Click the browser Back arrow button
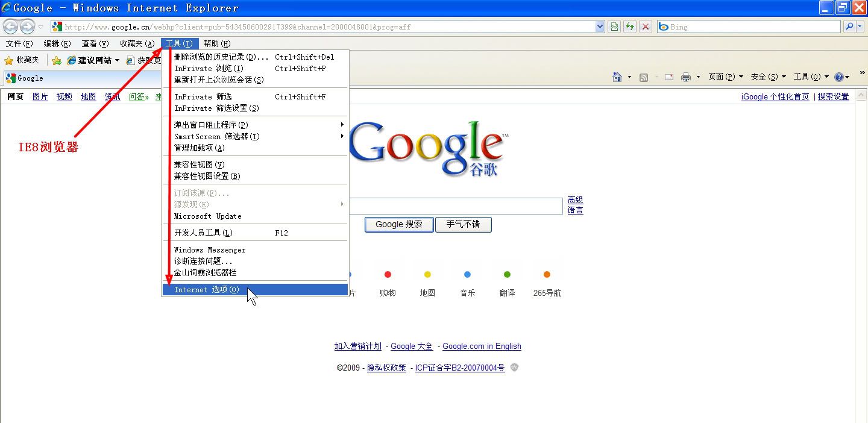This screenshot has height=423, width=868. [11, 27]
